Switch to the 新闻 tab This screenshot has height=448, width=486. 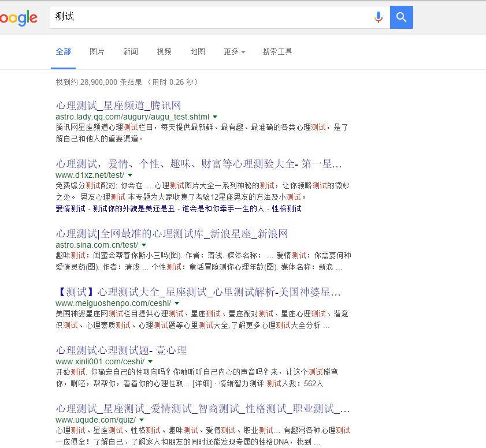131,52
